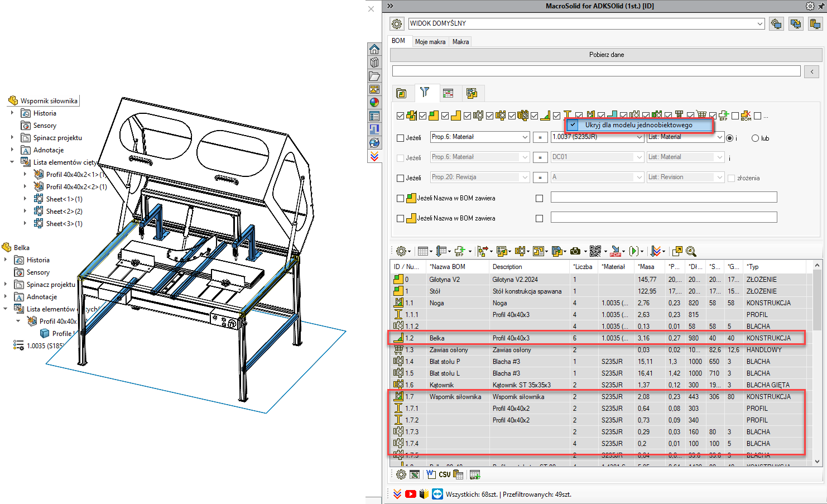Click the pop-out window icon in BOM toolbar

click(677, 251)
